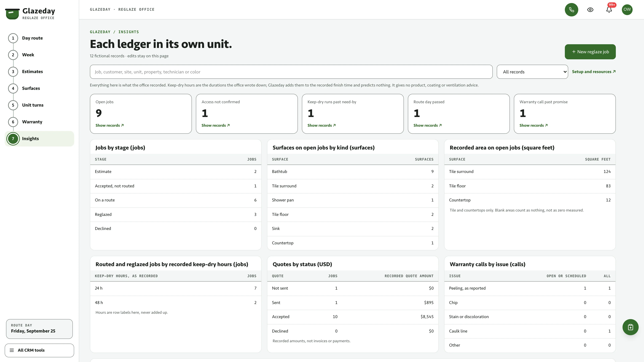Click the Route day Friday, September 25 card
Screen dimensions: 644x362
point(39,329)
